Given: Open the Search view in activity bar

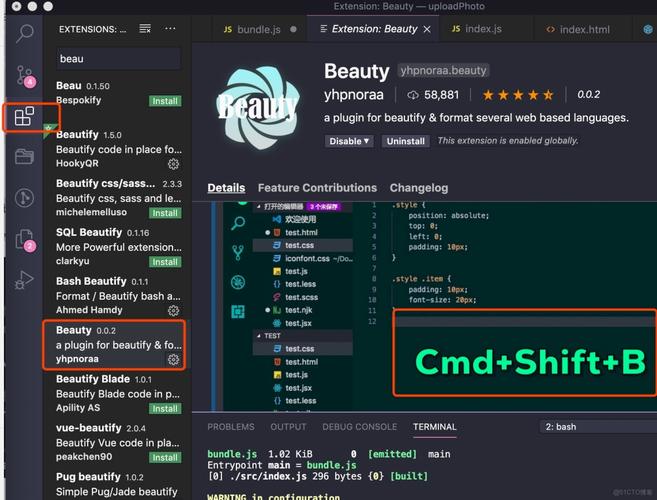Looking at the screenshot, I should (x=24, y=33).
